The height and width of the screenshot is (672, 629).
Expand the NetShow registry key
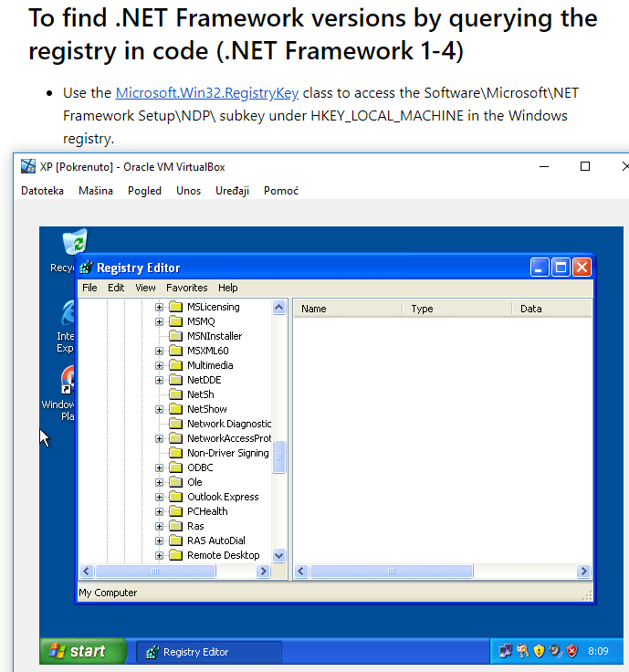coord(159,409)
